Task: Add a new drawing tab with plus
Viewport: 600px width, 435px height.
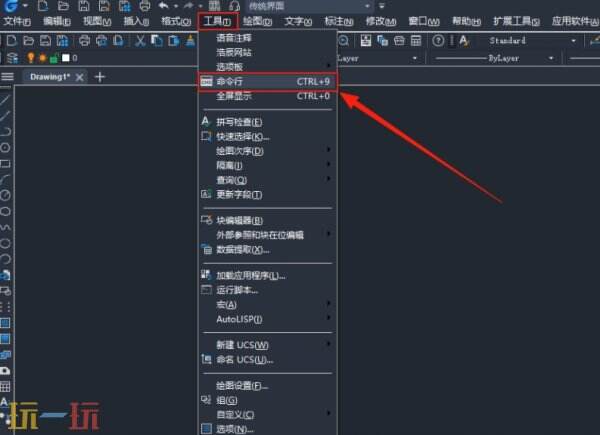Action: tap(99, 77)
